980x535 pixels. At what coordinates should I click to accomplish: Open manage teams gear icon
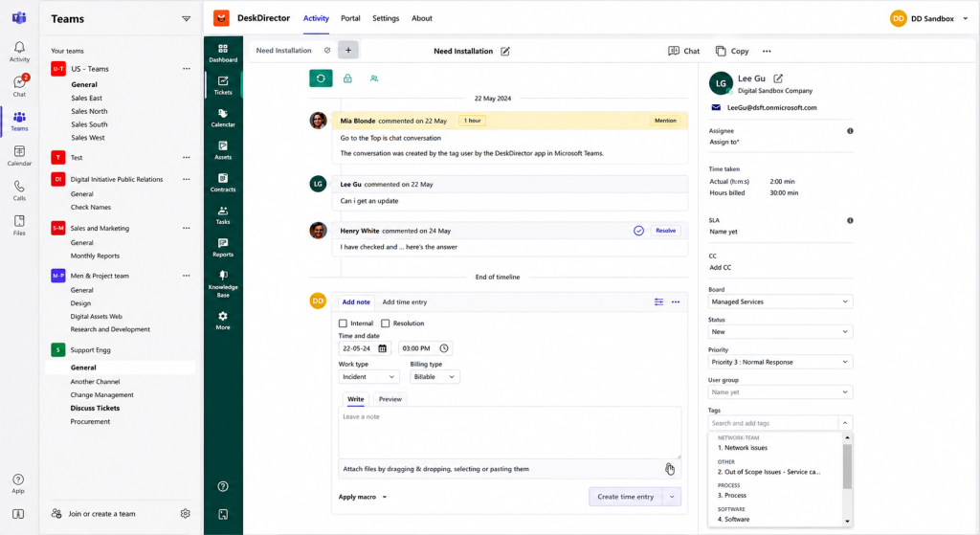coord(185,513)
